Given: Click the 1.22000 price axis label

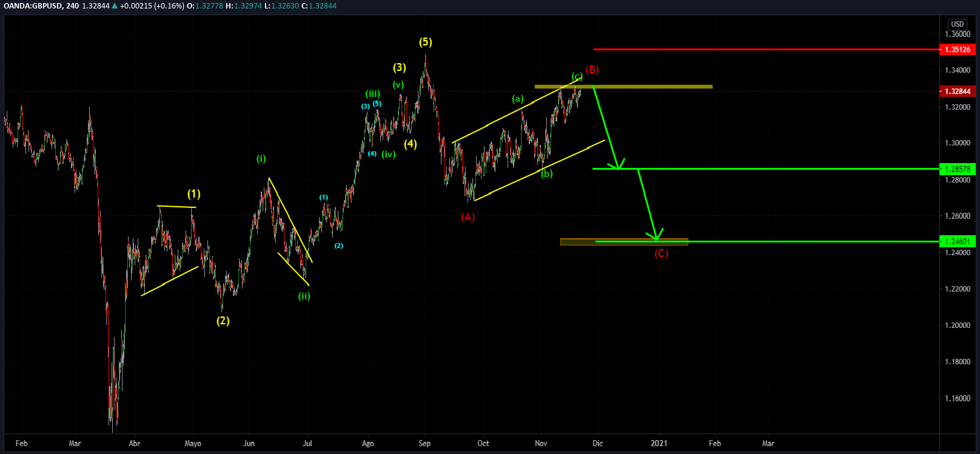Looking at the screenshot, I should (x=958, y=289).
